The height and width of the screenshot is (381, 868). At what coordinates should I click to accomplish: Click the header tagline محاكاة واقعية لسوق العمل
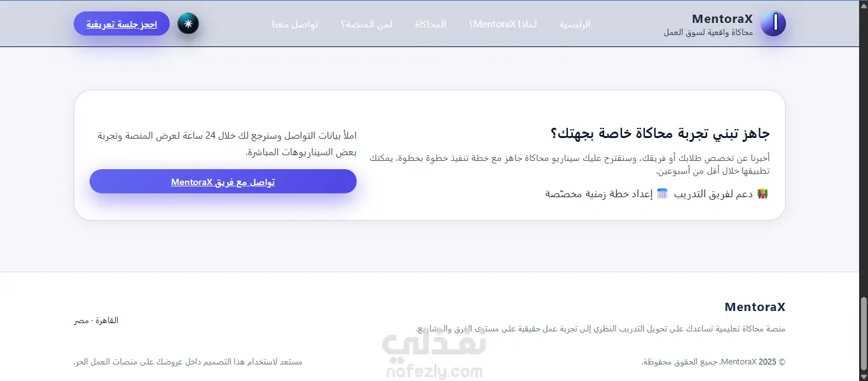pyautogui.click(x=707, y=32)
